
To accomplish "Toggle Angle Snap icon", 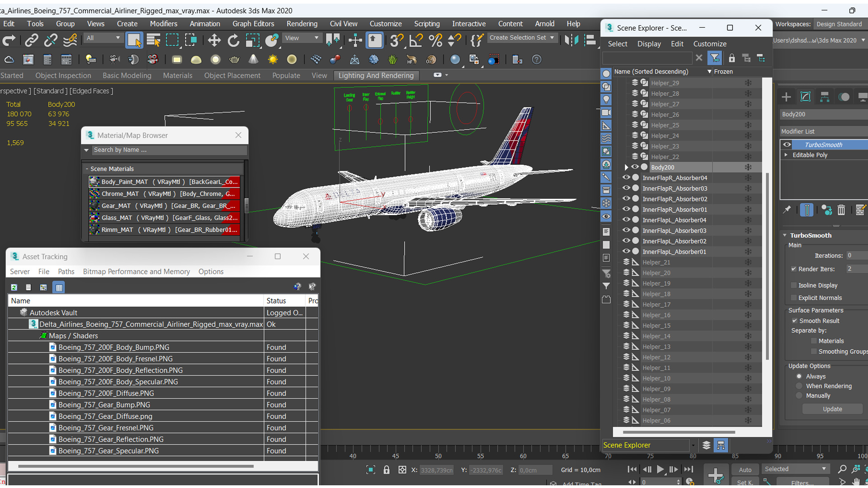I will coord(416,41).
